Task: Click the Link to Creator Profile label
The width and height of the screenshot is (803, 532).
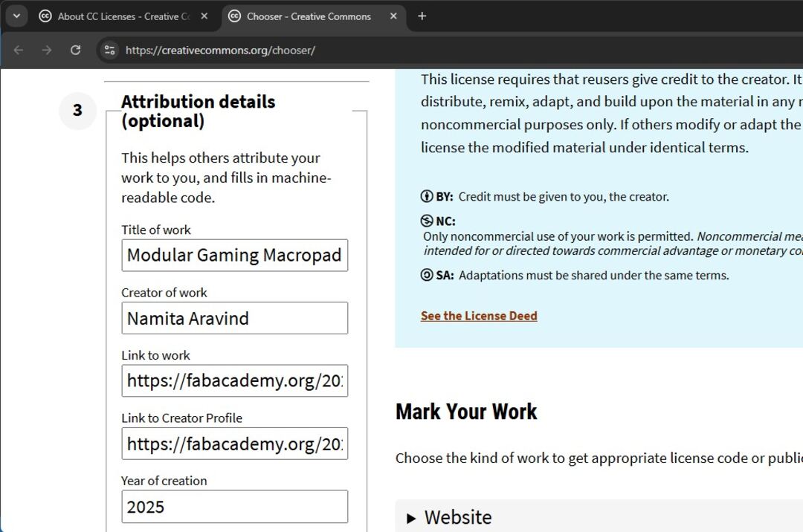Action: 181,418
